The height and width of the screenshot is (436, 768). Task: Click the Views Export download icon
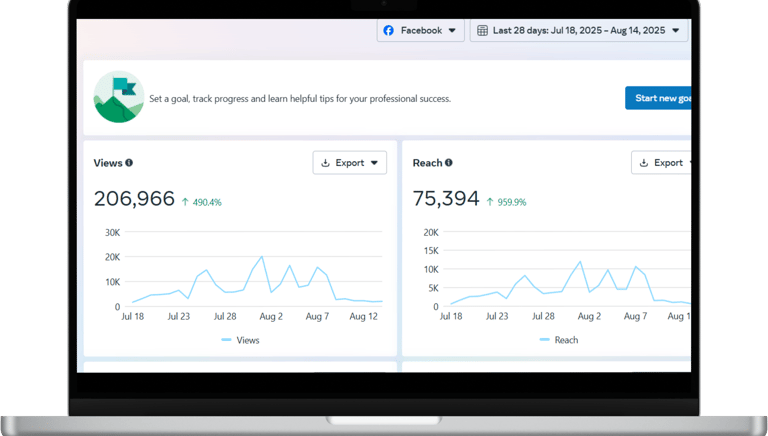click(325, 163)
